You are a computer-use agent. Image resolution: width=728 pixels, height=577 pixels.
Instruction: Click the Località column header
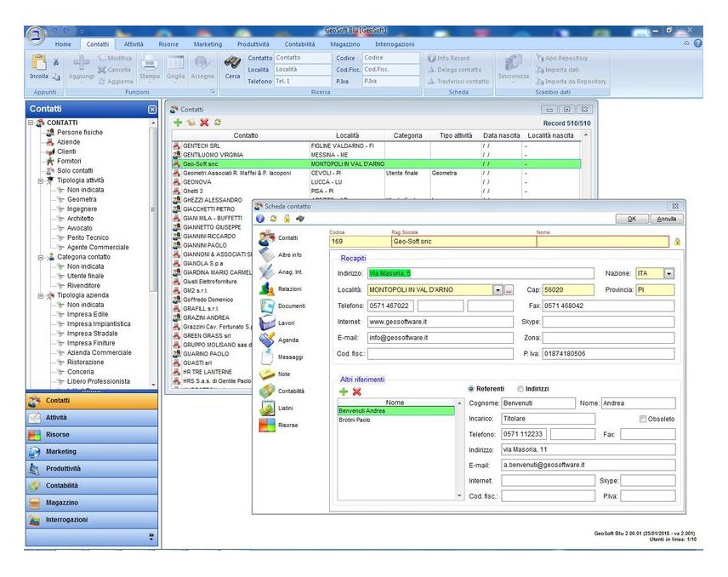347,135
